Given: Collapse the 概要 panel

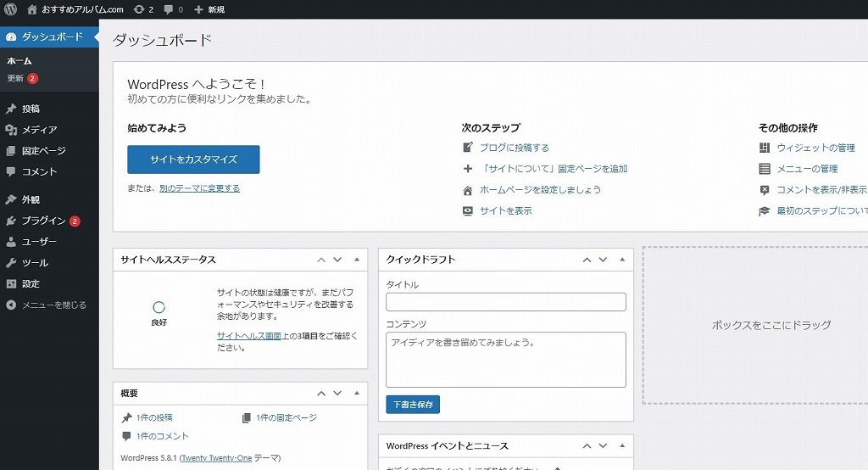Looking at the screenshot, I should [357, 393].
